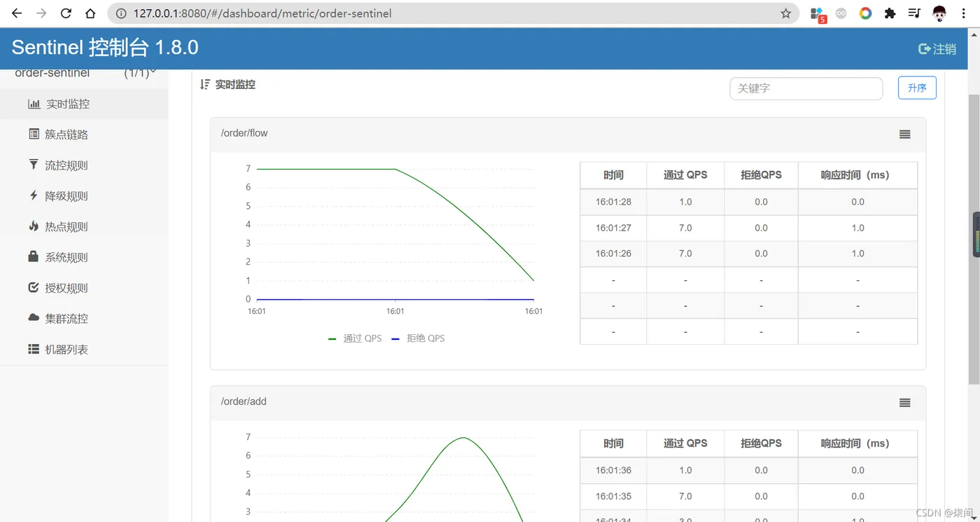
Task: Click the address bar URL
Action: [262, 13]
